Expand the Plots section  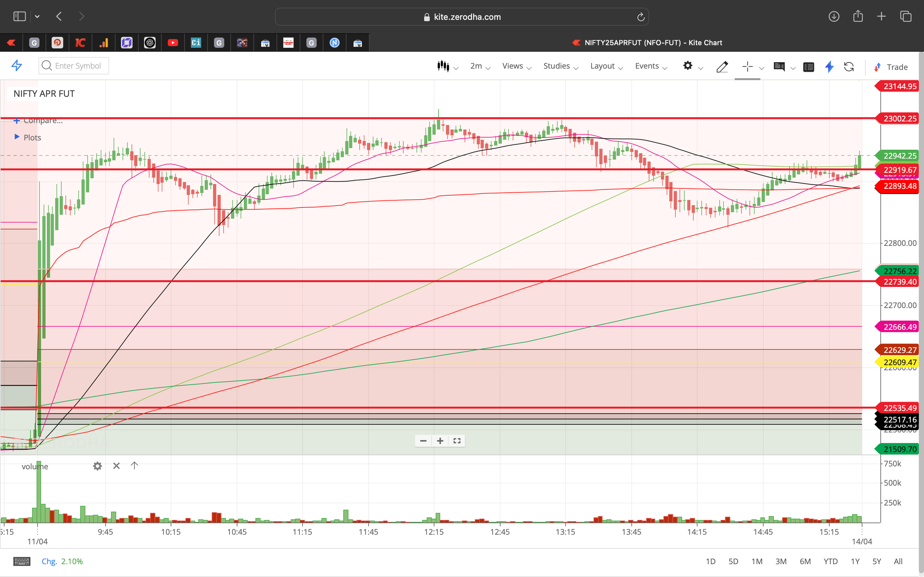point(32,137)
